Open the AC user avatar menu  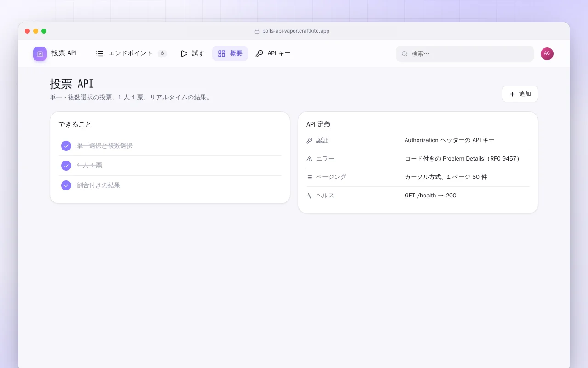[547, 54]
